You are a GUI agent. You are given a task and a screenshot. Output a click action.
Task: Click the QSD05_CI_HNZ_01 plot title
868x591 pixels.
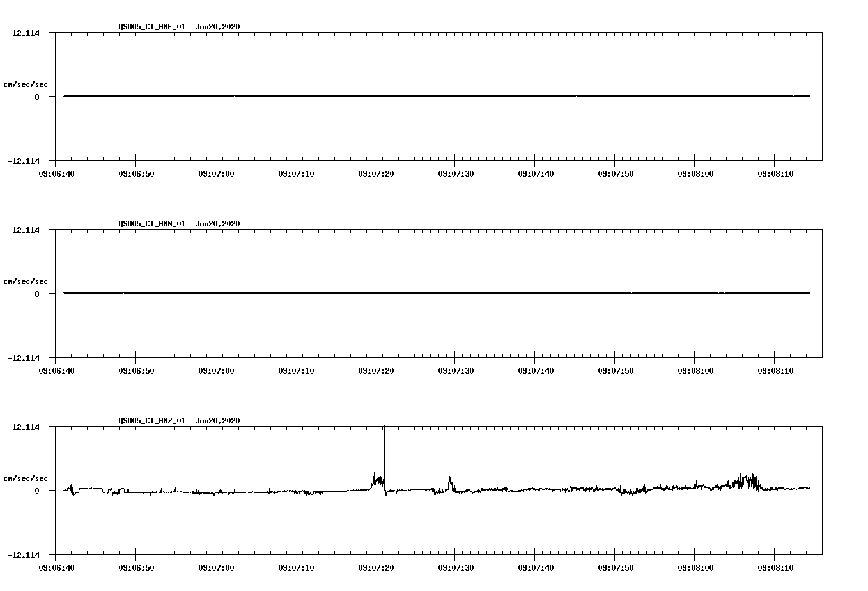coord(179,420)
